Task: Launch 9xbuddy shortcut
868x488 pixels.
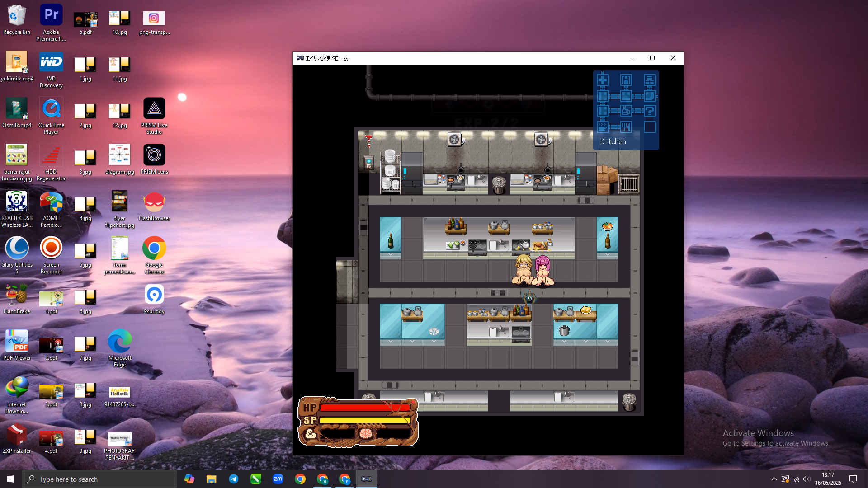Action: pyautogui.click(x=154, y=299)
